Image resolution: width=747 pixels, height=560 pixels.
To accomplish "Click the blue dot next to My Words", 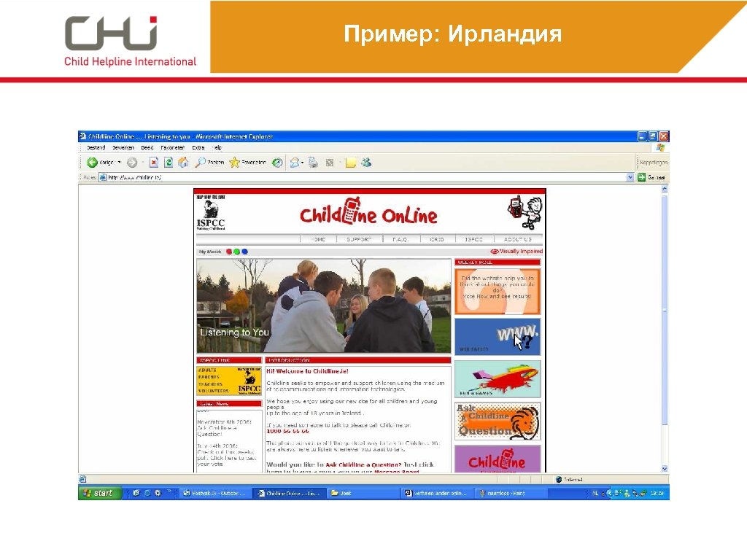I will 245,250.
